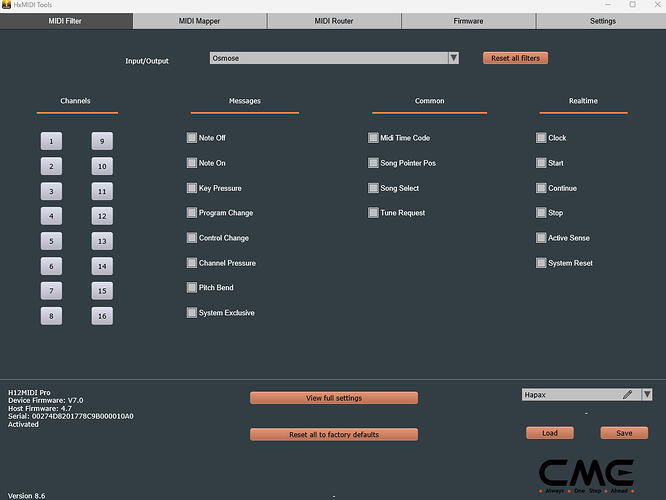
Task: Enable the Pitch Bend filter
Action: click(192, 288)
